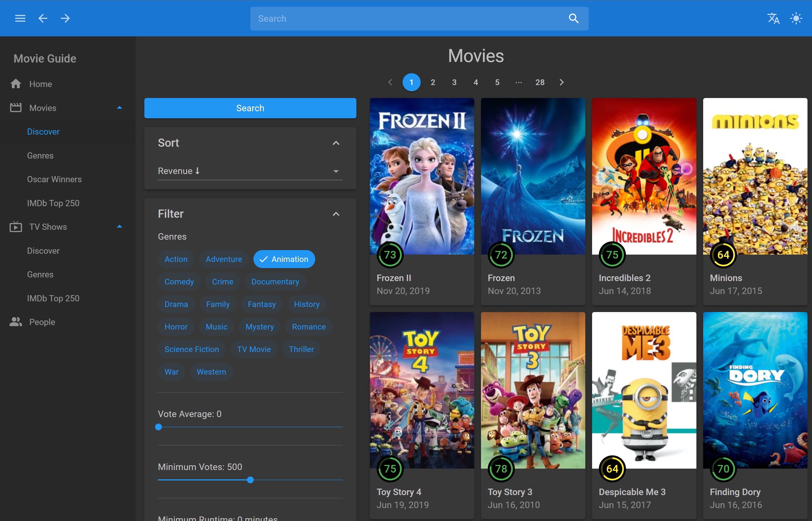This screenshot has width=812, height=521.
Task: Open the Revenue sort dropdown
Action: point(250,171)
